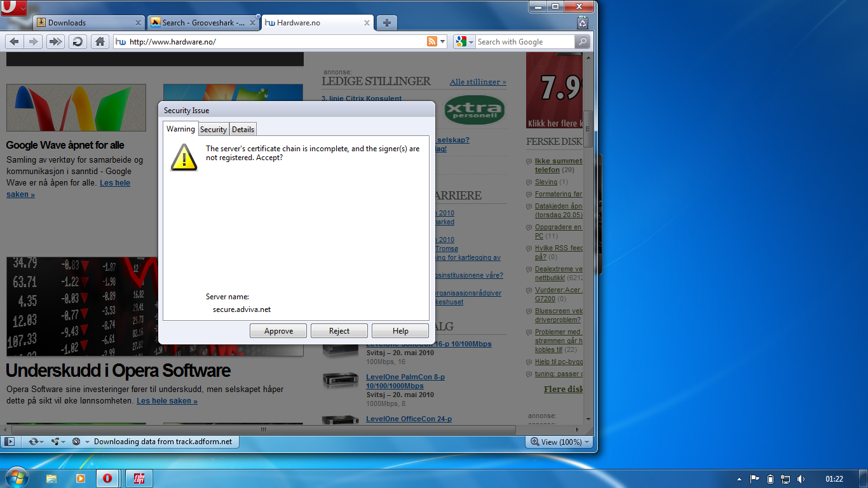The height and width of the screenshot is (488, 868).
Task: Select the Warning tab in dialog
Action: (180, 128)
